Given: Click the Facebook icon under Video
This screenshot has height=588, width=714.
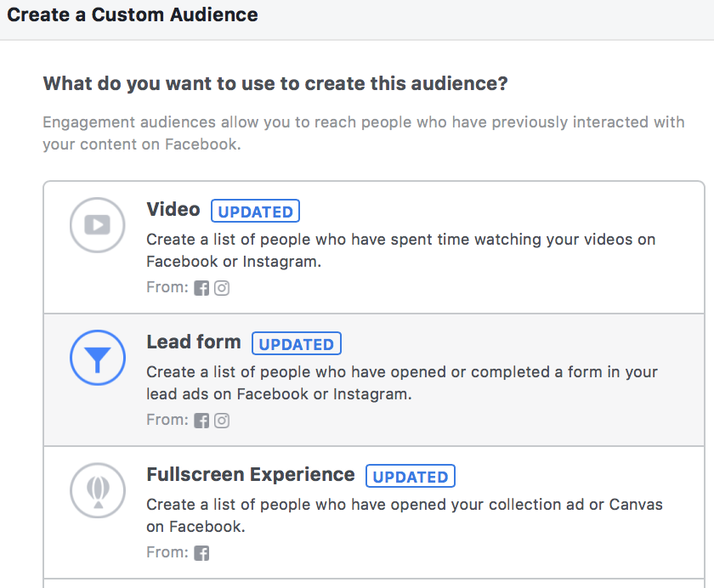Looking at the screenshot, I should [x=201, y=288].
